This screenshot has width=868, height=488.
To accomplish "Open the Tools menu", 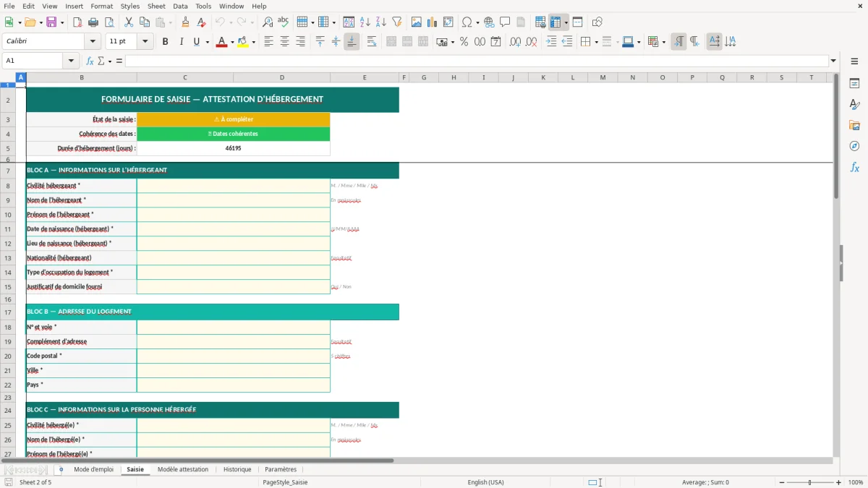I will point(203,6).
